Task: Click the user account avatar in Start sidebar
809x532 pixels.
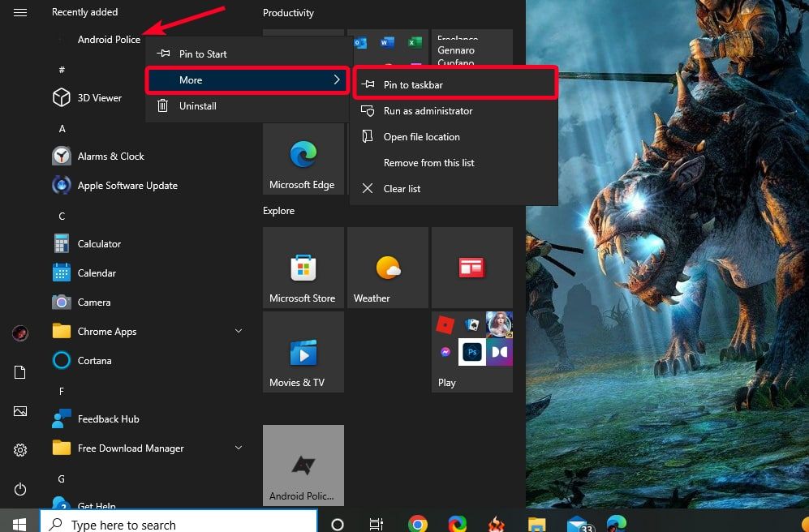Action: [20, 333]
